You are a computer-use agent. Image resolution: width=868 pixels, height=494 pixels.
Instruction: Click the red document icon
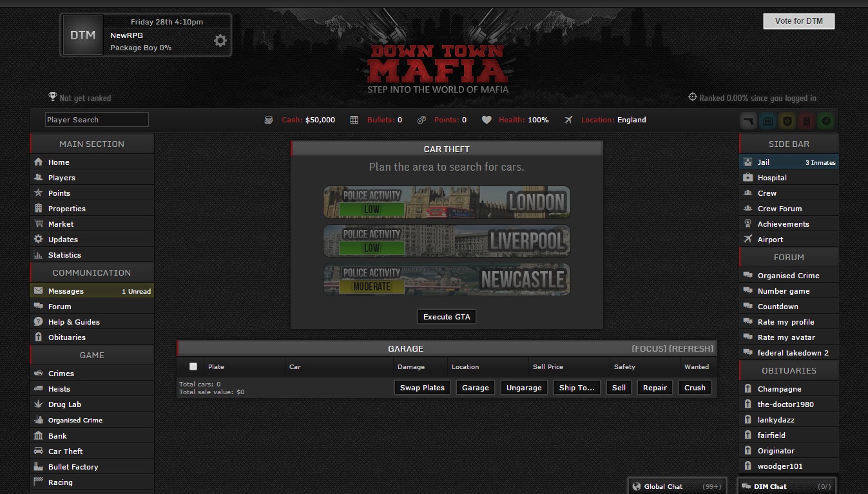(x=807, y=120)
